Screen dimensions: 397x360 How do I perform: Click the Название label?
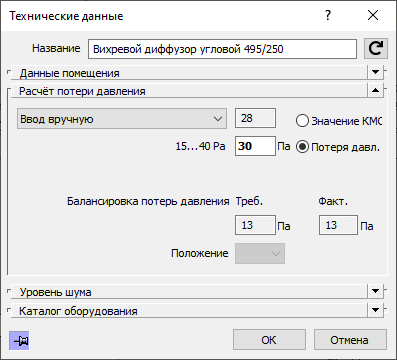click(x=56, y=48)
